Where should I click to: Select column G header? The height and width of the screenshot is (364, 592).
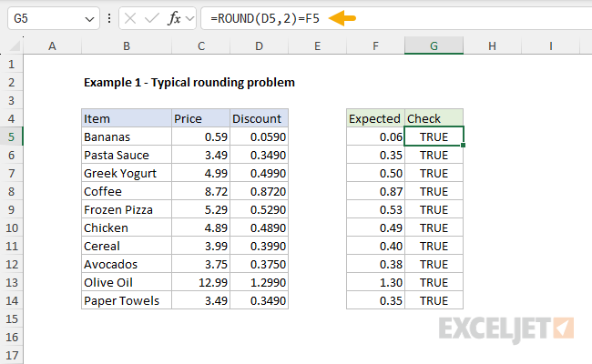(434, 46)
